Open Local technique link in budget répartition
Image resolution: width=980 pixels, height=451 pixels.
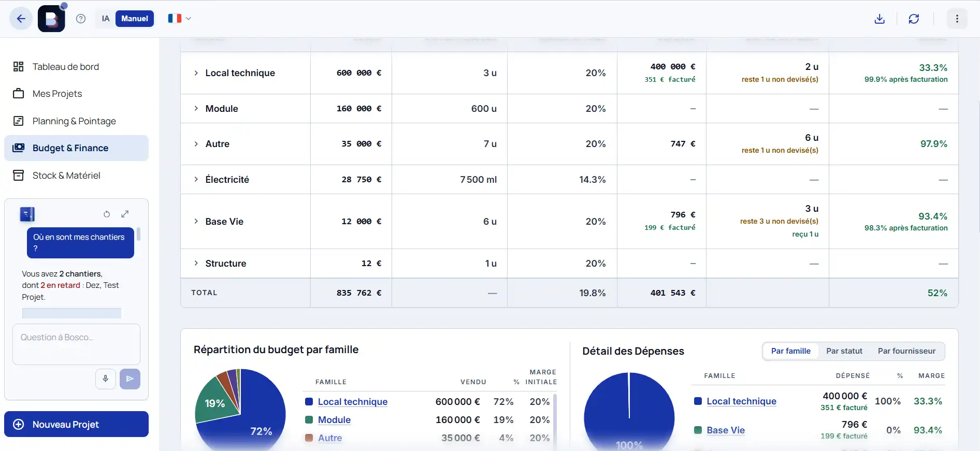point(353,402)
